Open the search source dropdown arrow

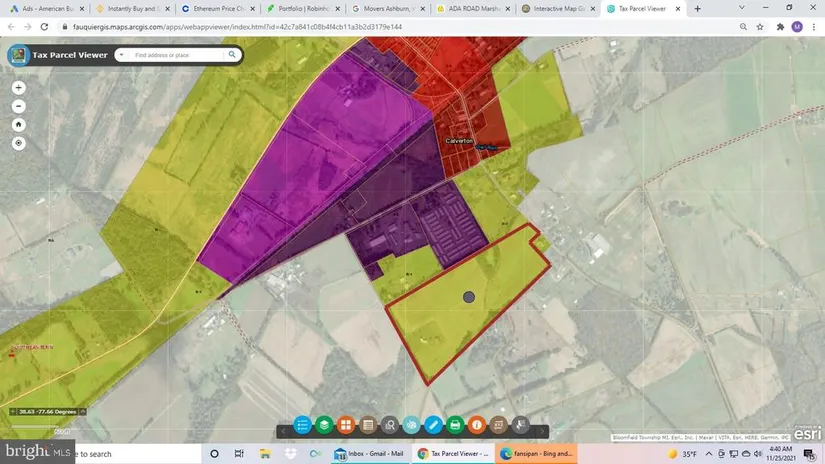[x=122, y=55]
